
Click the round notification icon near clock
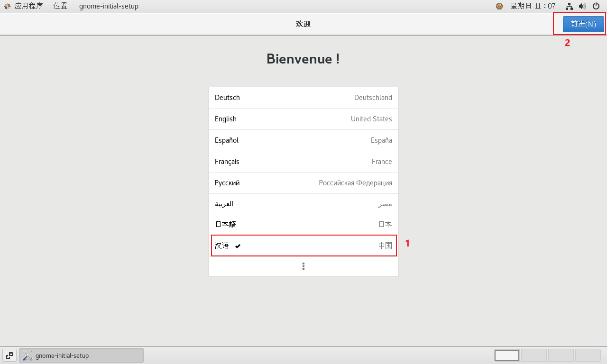[x=499, y=6]
